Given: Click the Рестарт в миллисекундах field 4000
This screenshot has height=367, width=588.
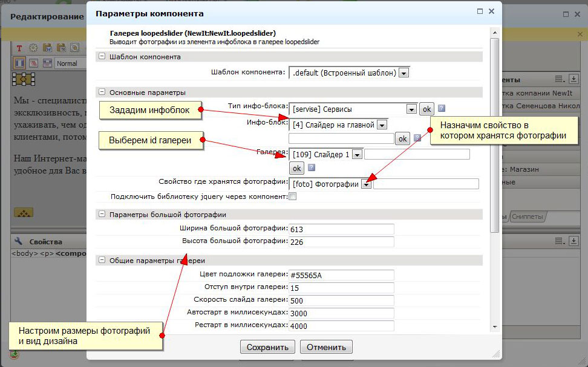Looking at the screenshot, I should [341, 326].
